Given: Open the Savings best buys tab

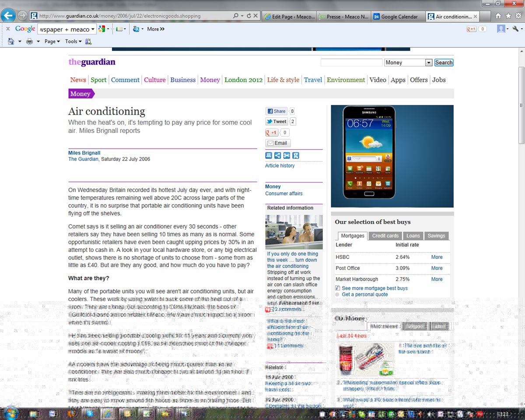Looking at the screenshot, I should tap(436, 236).
